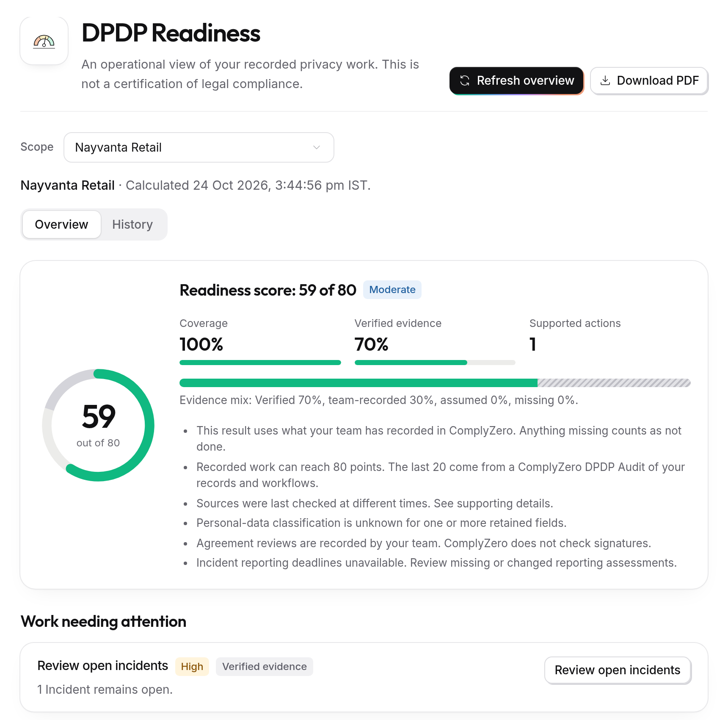Click the 'Personal-data classification is unknown' bullet
Screen dimensions: 728x720
coord(381,523)
